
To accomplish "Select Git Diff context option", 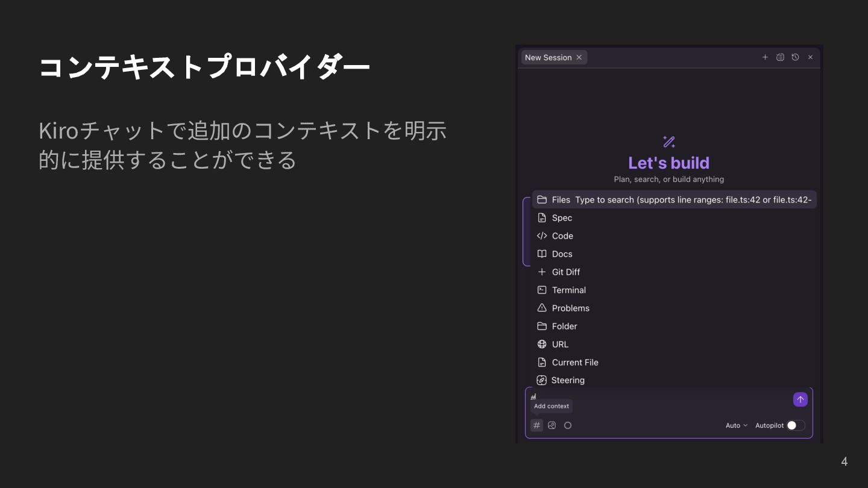I will pyautogui.click(x=675, y=272).
